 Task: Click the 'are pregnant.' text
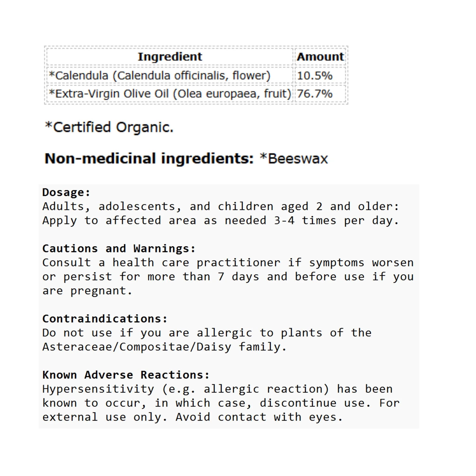point(87,291)
